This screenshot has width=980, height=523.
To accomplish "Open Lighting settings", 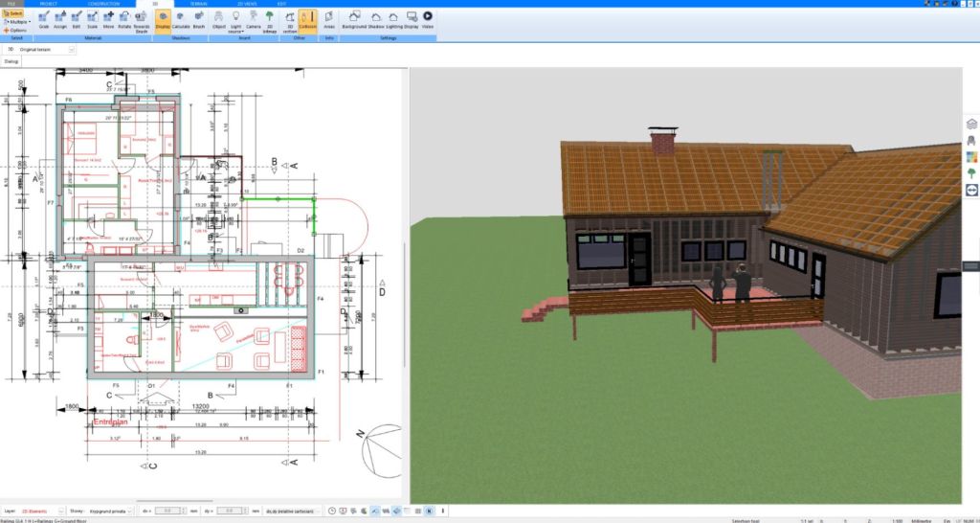I will pyautogui.click(x=393, y=21).
